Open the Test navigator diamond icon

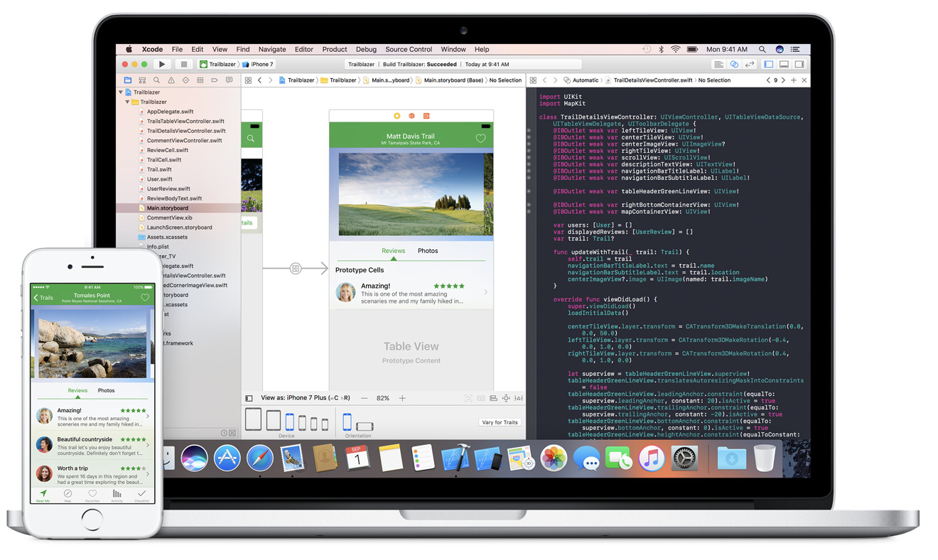click(185, 80)
